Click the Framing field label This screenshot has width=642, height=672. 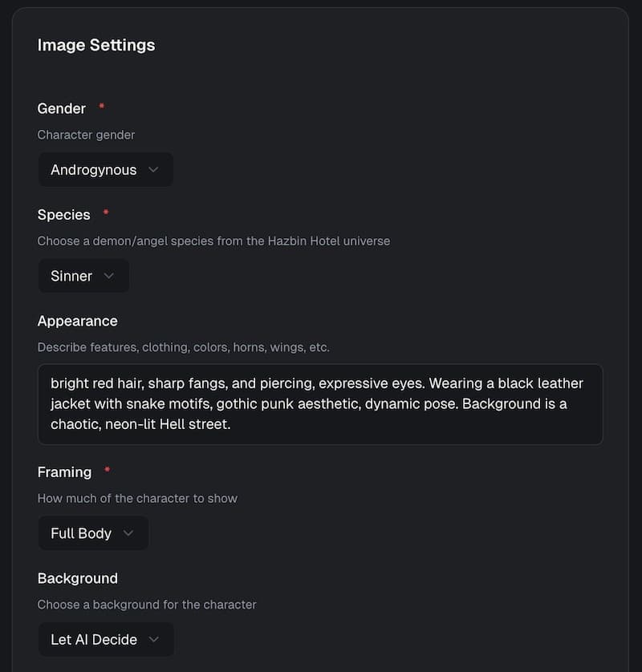(65, 472)
